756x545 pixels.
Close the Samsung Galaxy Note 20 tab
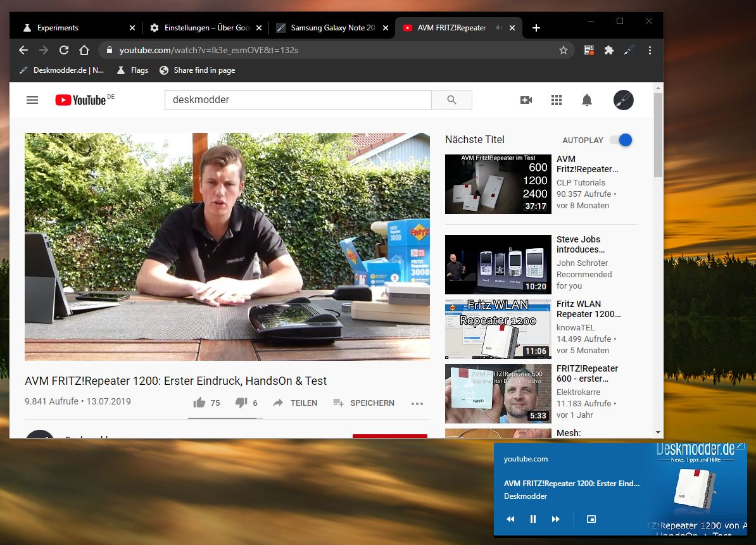385,28
